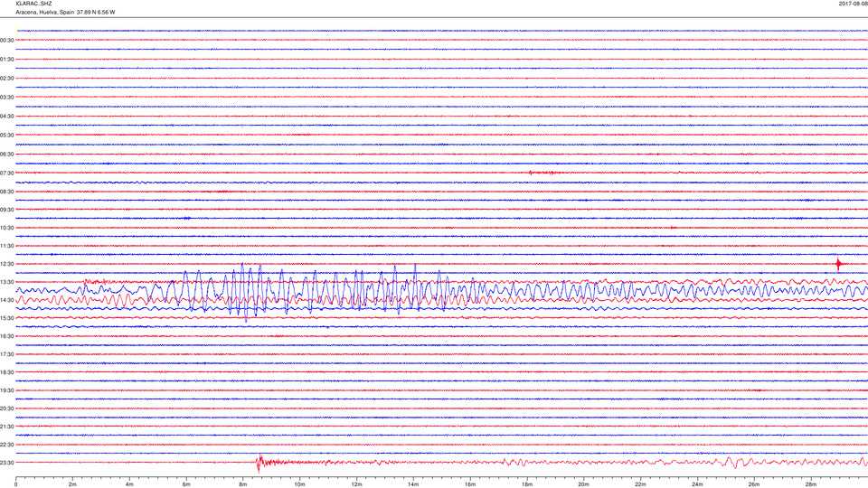Screen dimensions: 868x488
Task: Select the 02:30 row label
Action: point(6,79)
